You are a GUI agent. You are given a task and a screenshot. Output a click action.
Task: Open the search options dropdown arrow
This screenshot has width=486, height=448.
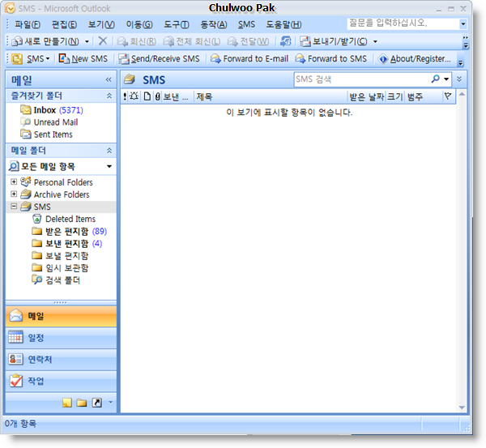tap(446, 79)
